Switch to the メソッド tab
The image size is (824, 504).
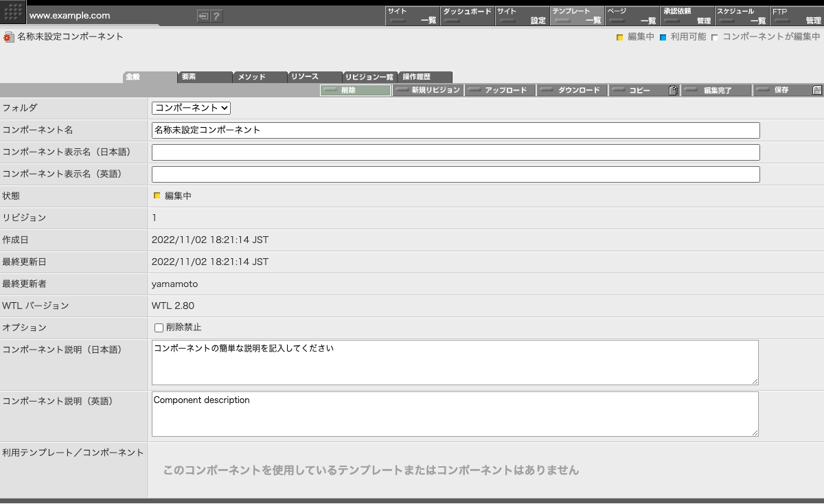260,78
